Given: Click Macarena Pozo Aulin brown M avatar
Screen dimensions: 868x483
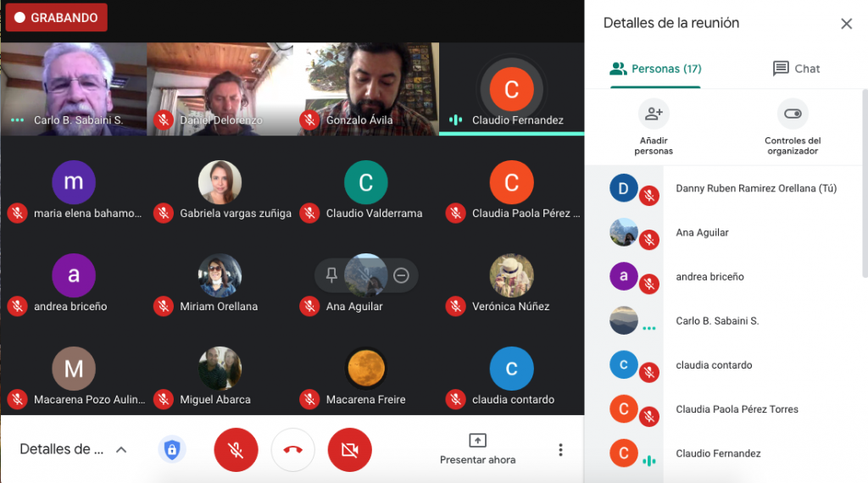Looking at the screenshot, I should [74, 369].
